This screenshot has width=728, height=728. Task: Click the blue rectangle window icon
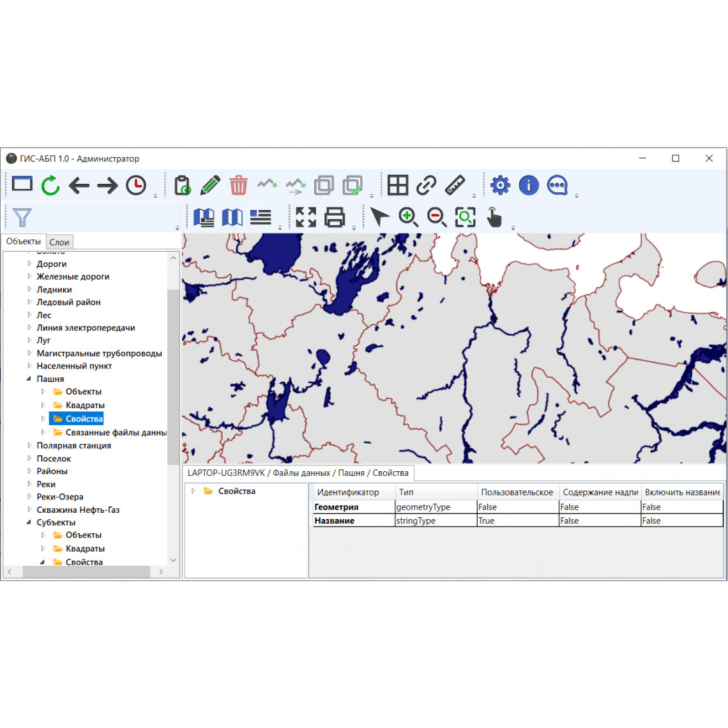[22, 185]
